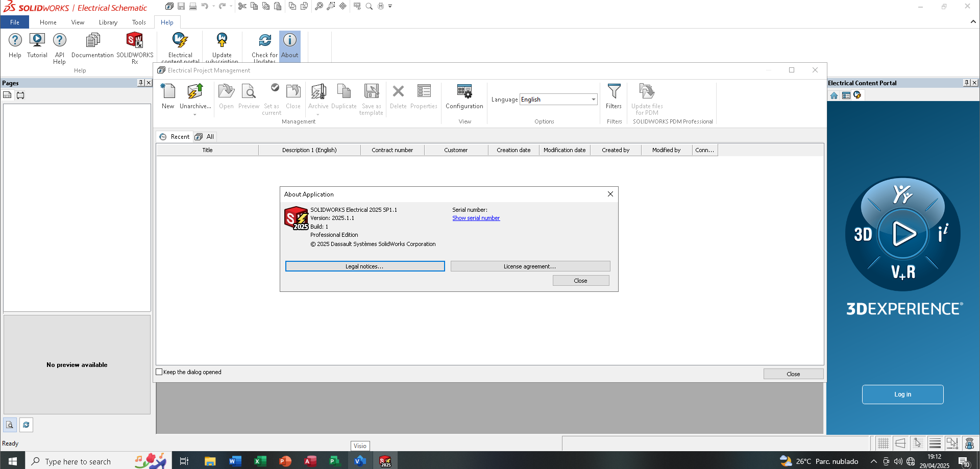Open Excel from the Windows taskbar
The image size is (980, 469).
tap(259, 461)
